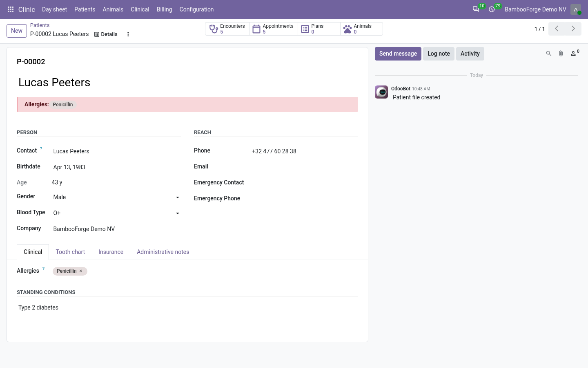Switch to the Tooth chart tab

[x=70, y=252]
